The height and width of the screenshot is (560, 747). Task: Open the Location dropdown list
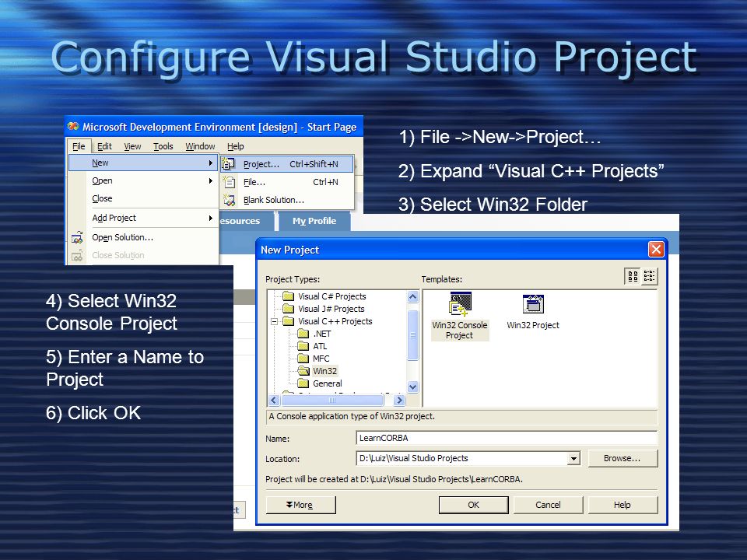(573, 459)
